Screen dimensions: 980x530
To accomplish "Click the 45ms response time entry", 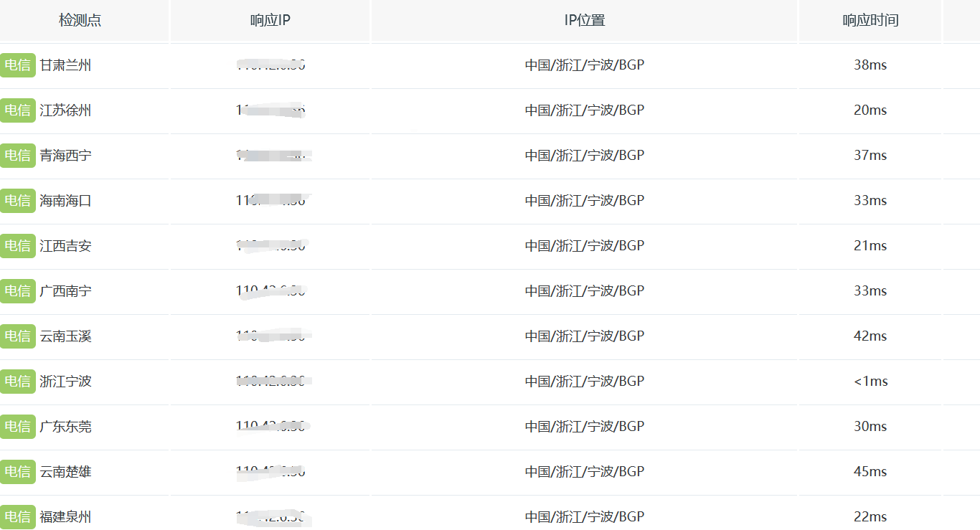I will pyautogui.click(x=870, y=472).
